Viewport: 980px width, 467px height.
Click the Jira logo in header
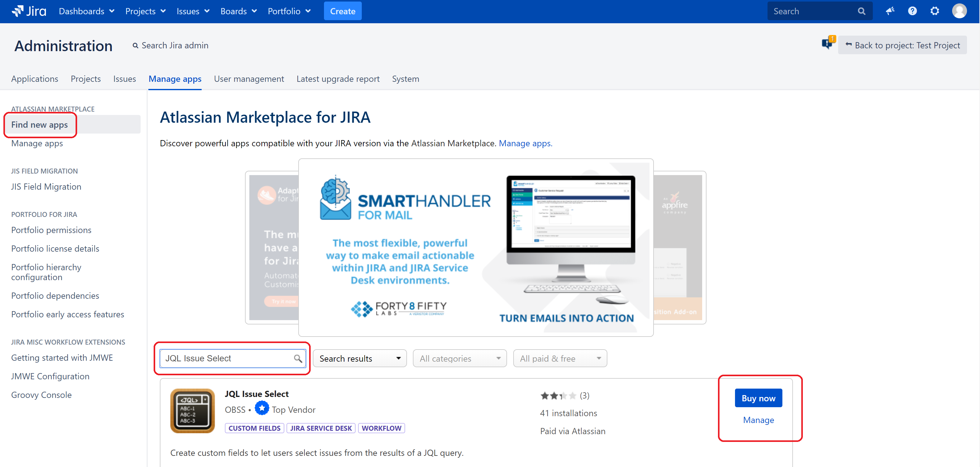pos(29,11)
